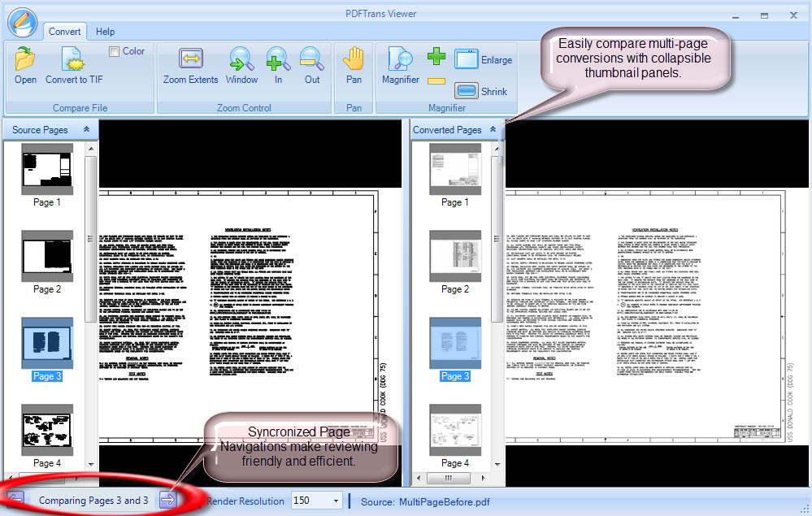The image size is (812, 516).
Task: Click the yellow minus magnifier icon
Action: pos(436,81)
